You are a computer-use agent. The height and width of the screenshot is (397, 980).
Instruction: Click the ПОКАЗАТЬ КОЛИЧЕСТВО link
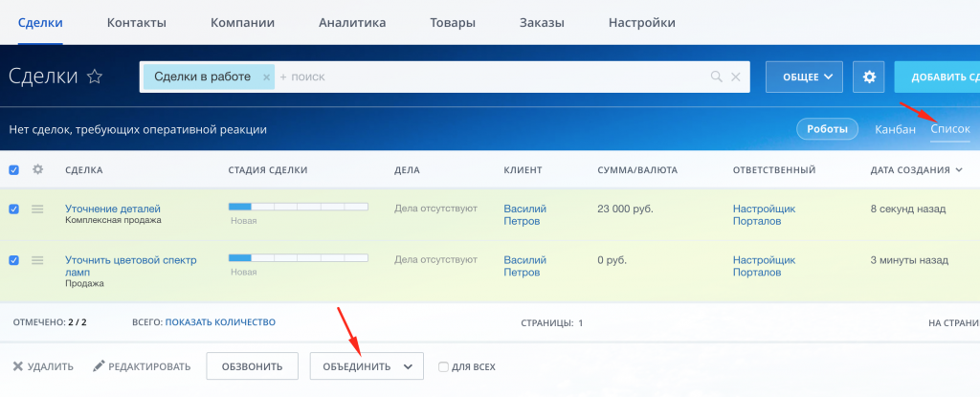click(x=220, y=322)
